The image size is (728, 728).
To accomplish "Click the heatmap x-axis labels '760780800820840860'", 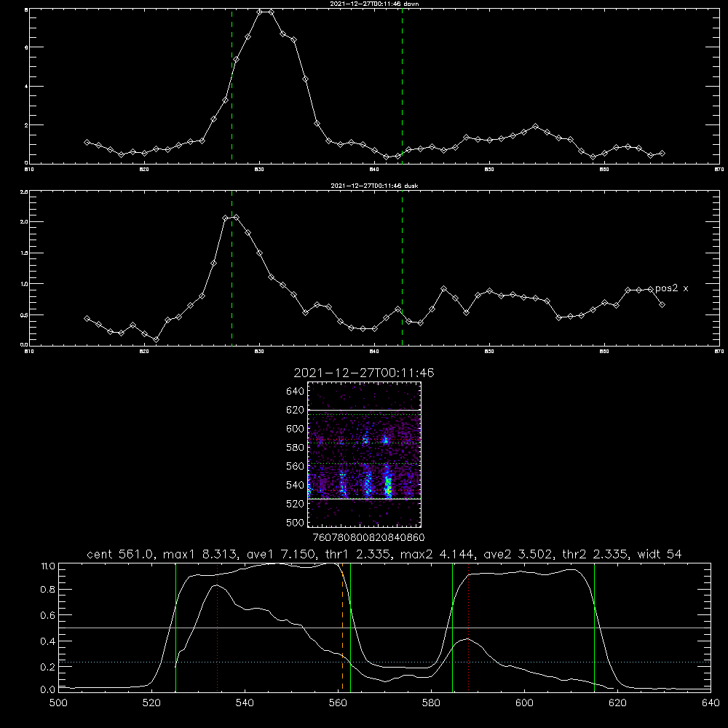I will coord(369,537).
